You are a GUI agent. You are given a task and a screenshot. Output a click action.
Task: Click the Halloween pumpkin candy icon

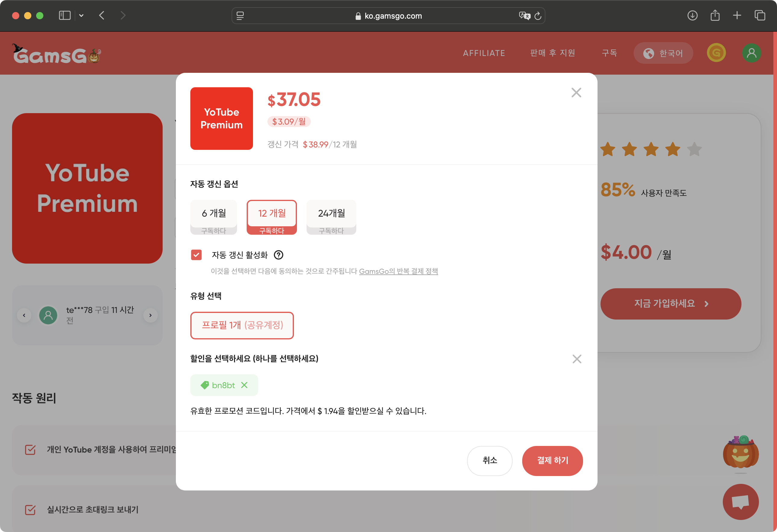click(741, 454)
